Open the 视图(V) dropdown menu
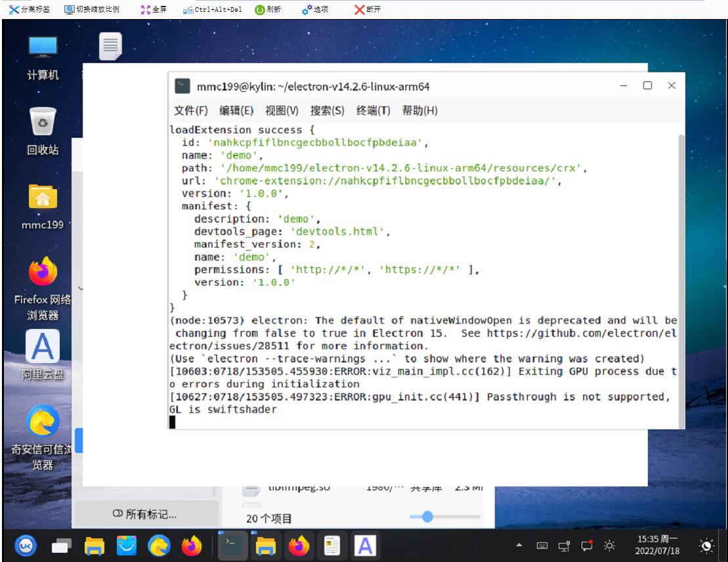Screen dimensions: 728x562 pyautogui.click(x=282, y=110)
